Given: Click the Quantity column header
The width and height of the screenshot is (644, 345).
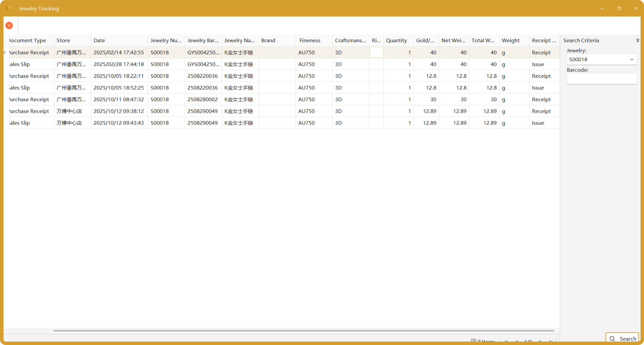Looking at the screenshot, I should click(398, 40).
